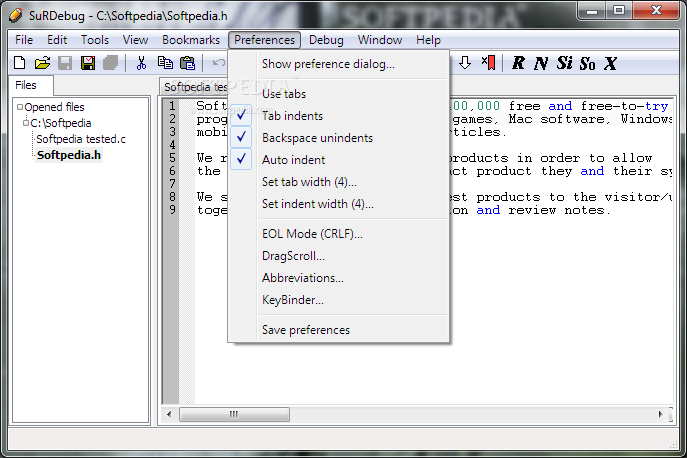Click the scroll left arrow

169,414
